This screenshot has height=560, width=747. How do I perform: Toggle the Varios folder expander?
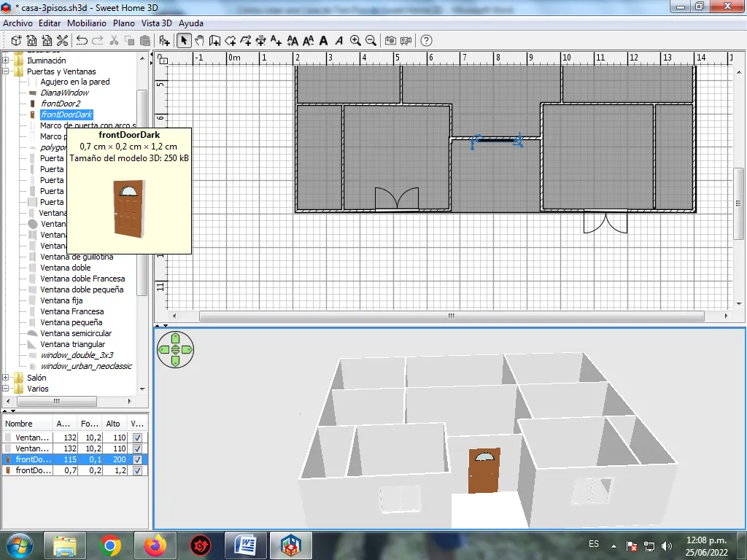6,389
